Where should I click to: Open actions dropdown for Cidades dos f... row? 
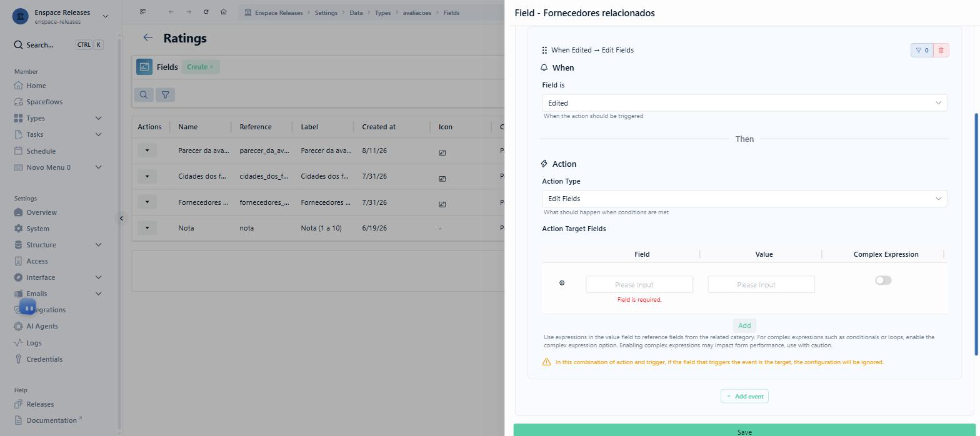coord(147,176)
